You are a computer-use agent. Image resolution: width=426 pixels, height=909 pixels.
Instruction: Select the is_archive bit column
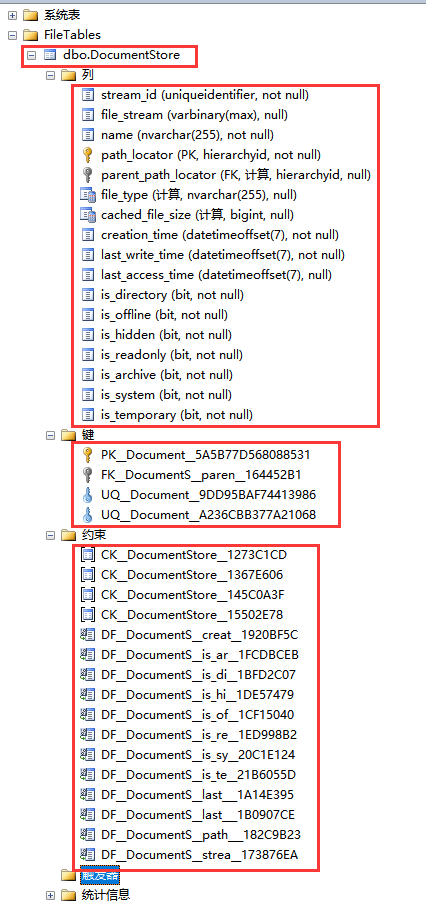coord(169,374)
